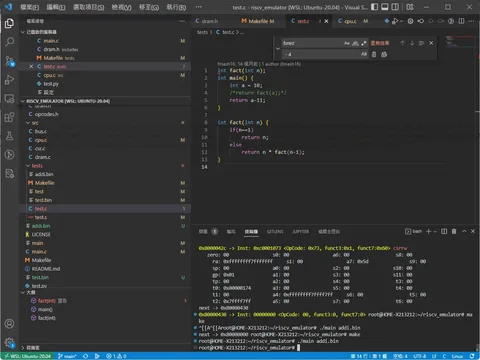Split the terminal panel
Screen dimensions: 480x360
tap(444, 231)
